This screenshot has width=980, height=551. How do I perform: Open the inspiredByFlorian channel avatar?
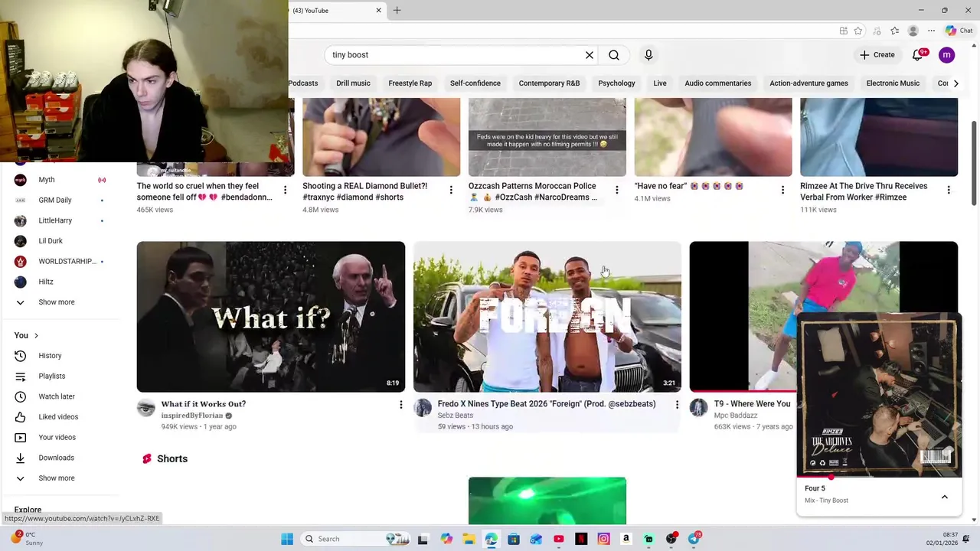146,408
